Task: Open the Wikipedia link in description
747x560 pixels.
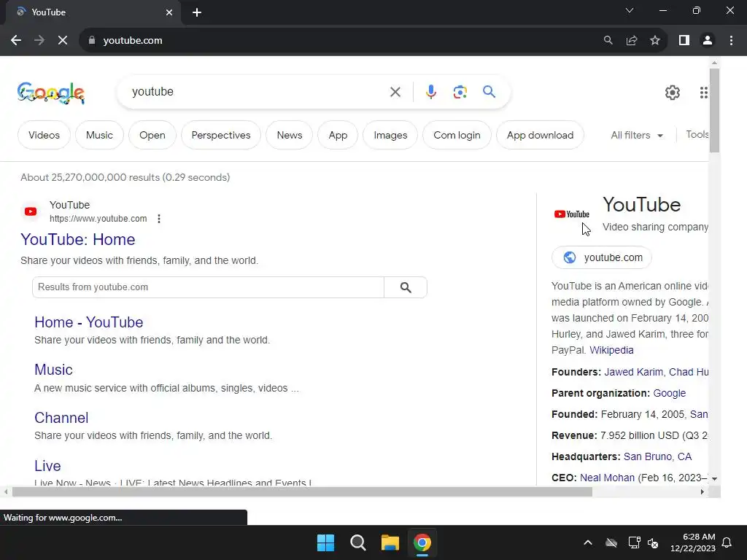Action: click(611, 350)
